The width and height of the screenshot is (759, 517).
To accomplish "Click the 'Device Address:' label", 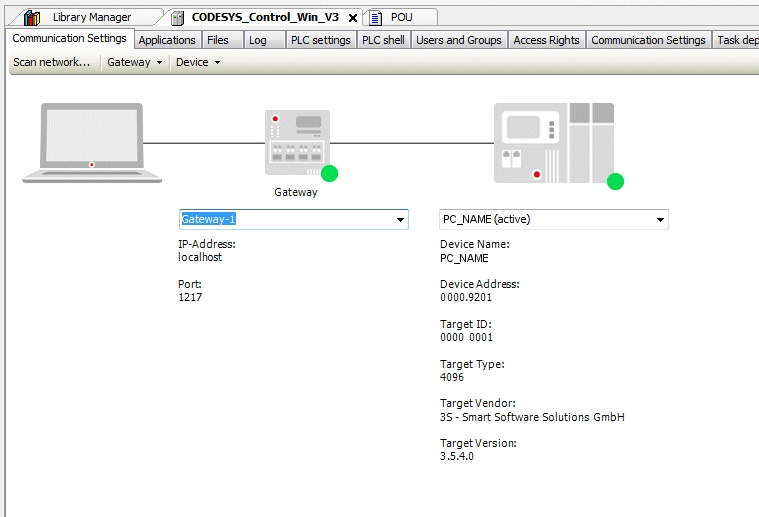I will click(480, 284).
